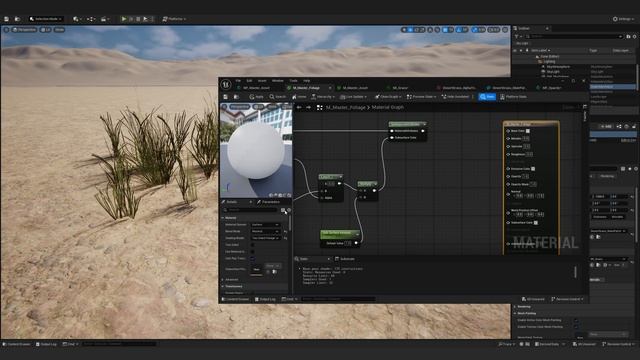Click the back arrow in the material graph

[299, 107]
